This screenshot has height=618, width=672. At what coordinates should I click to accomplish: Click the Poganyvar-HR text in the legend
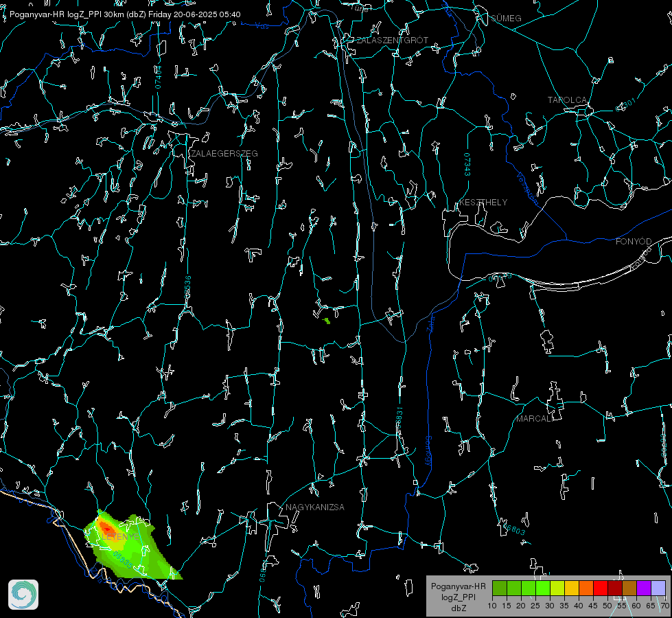458,586
